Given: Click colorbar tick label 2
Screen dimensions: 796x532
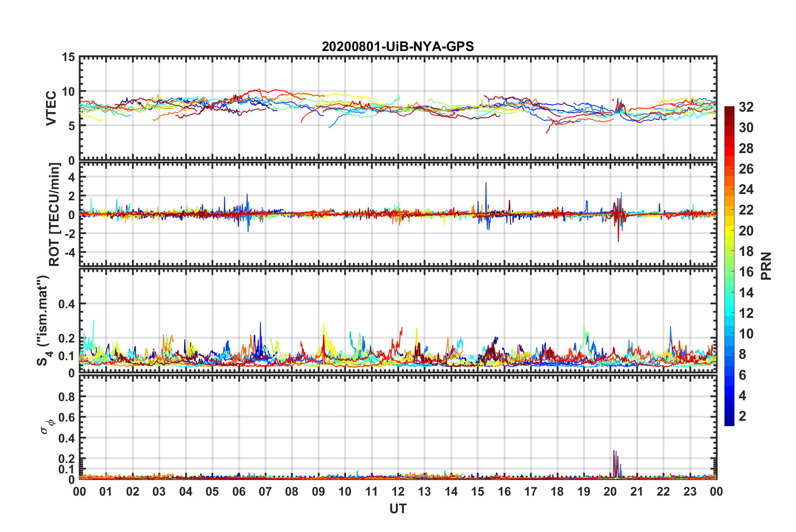Looking at the screenshot, I should (742, 416).
